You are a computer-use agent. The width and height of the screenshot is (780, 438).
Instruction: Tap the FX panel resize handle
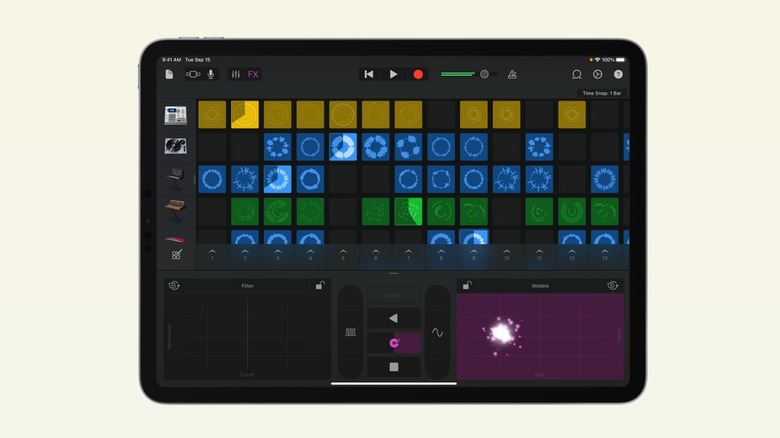point(393,273)
